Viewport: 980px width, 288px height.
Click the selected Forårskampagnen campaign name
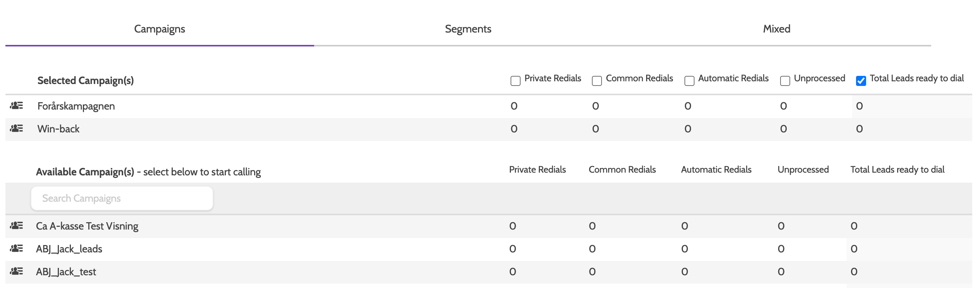76,106
